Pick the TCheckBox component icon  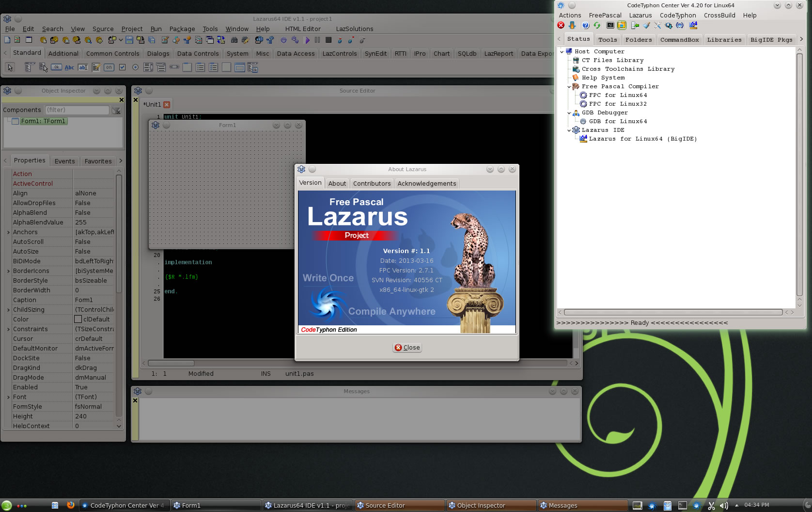click(122, 67)
